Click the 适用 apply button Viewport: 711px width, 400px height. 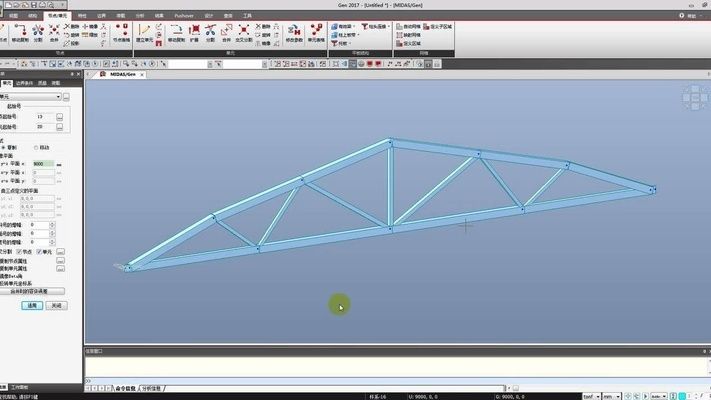coord(32,304)
